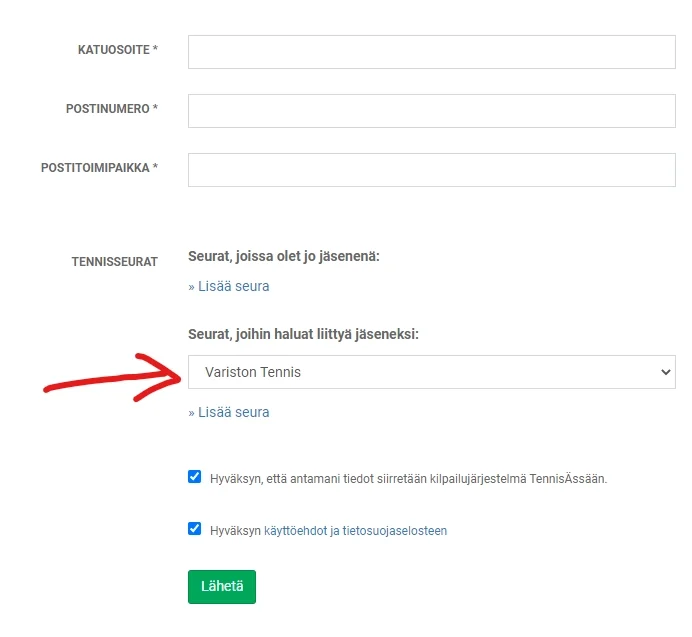Click the POSTINUMERO field label
Viewport: 692px width, 637px height.
point(112,109)
